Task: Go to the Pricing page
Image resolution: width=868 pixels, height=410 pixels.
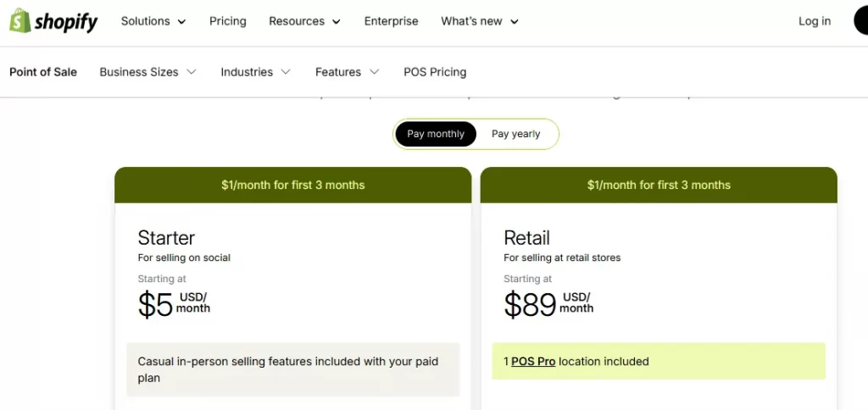Action: point(227,21)
